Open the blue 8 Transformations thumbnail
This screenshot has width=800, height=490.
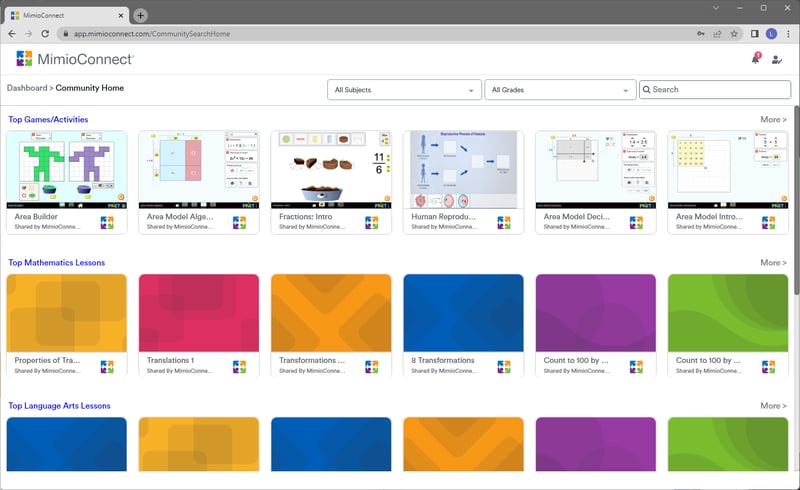point(463,313)
